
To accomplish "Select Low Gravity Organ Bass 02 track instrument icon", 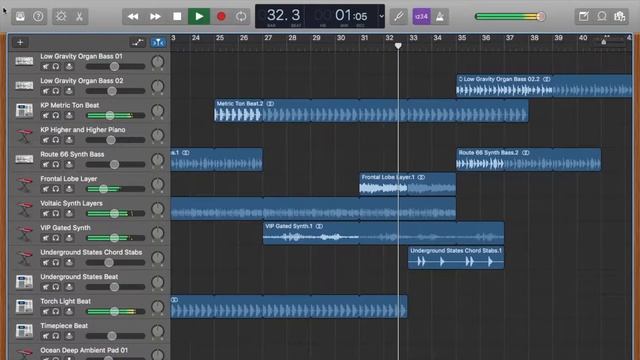I will click(24, 86).
